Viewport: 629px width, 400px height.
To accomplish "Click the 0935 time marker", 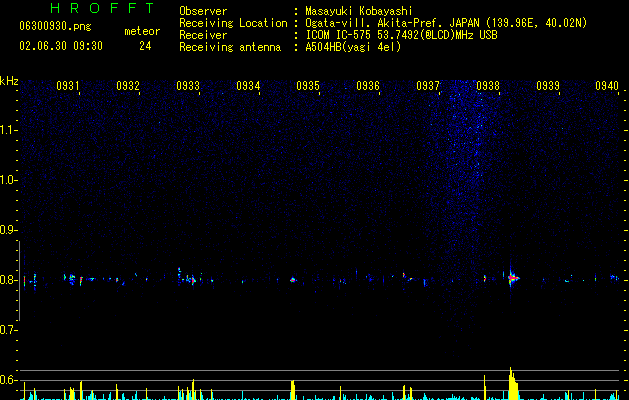I will coord(308,85).
